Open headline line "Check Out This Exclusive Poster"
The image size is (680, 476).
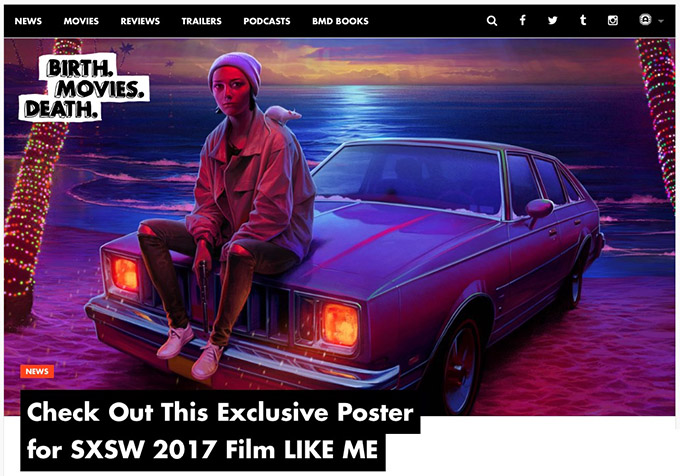click(220, 412)
